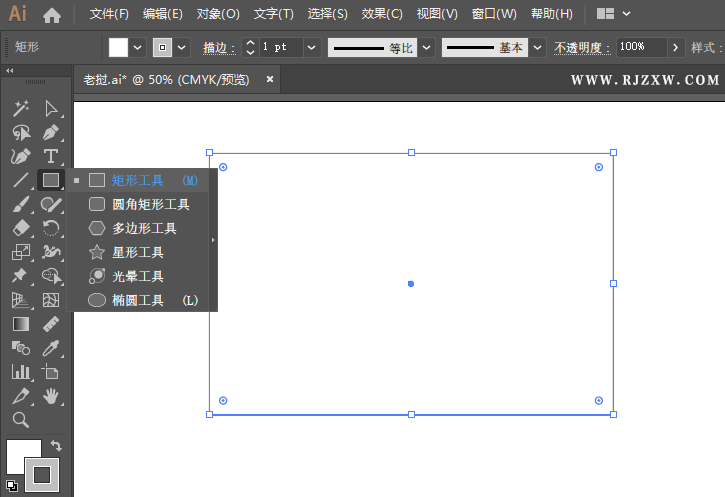The height and width of the screenshot is (497, 725).
Task: Click the 描边 stroke panel link
Action: (x=219, y=48)
